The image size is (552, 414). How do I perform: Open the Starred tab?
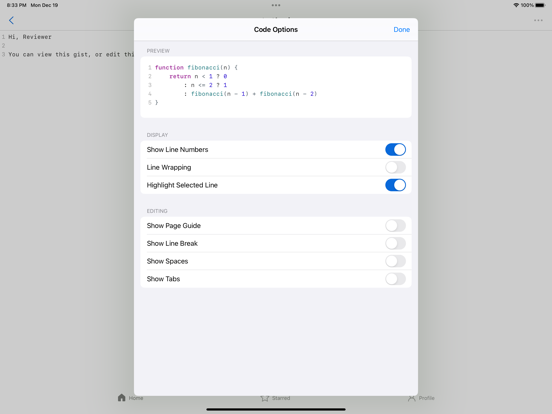(275, 398)
